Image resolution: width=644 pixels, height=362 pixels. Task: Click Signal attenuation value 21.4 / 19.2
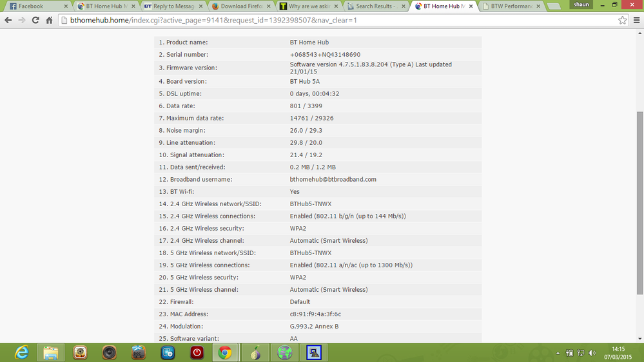pos(306,155)
